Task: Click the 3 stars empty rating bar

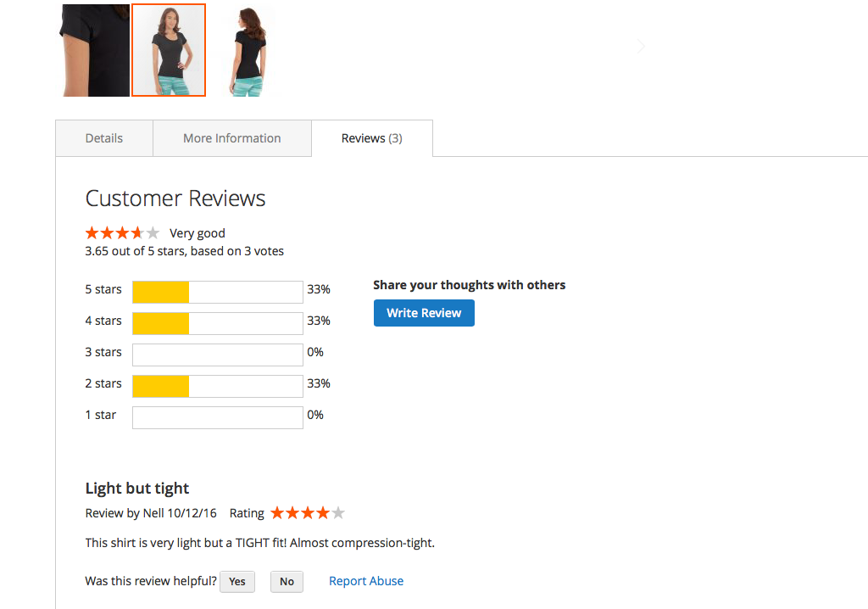Action: [x=218, y=355]
